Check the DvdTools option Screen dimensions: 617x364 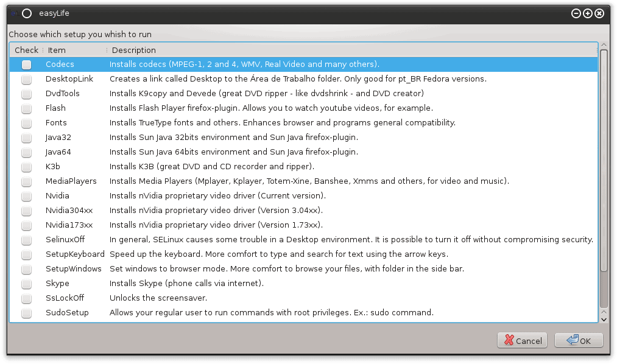(x=26, y=94)
